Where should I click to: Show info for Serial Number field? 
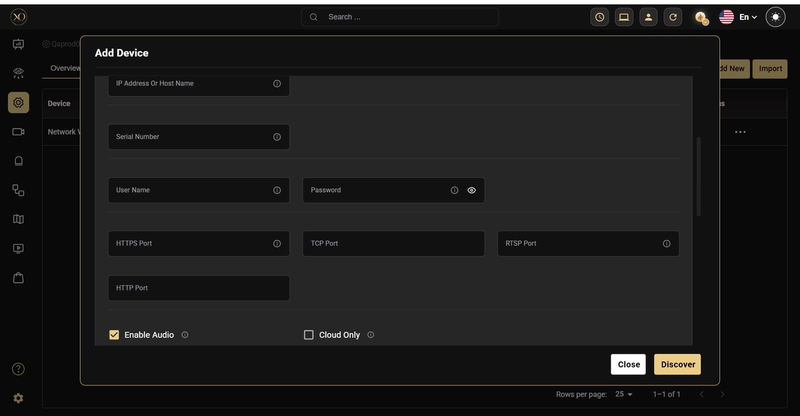277,137
